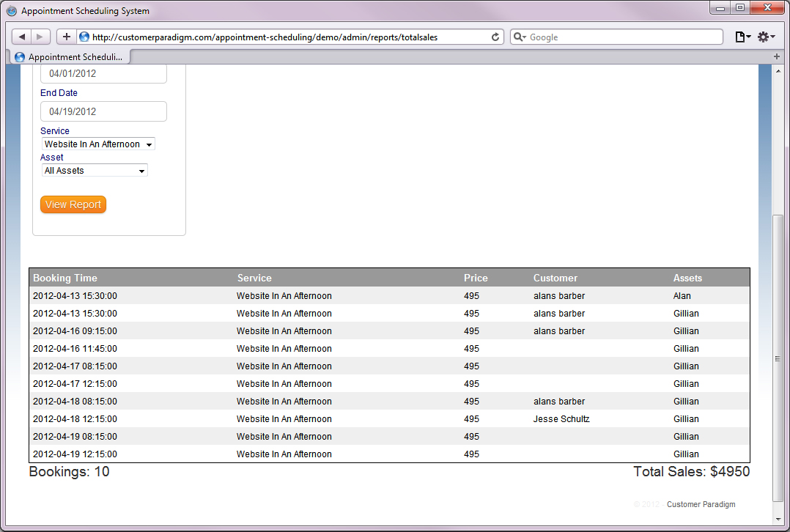Click the magnifier icon in the Google search box

coord(519,36)
